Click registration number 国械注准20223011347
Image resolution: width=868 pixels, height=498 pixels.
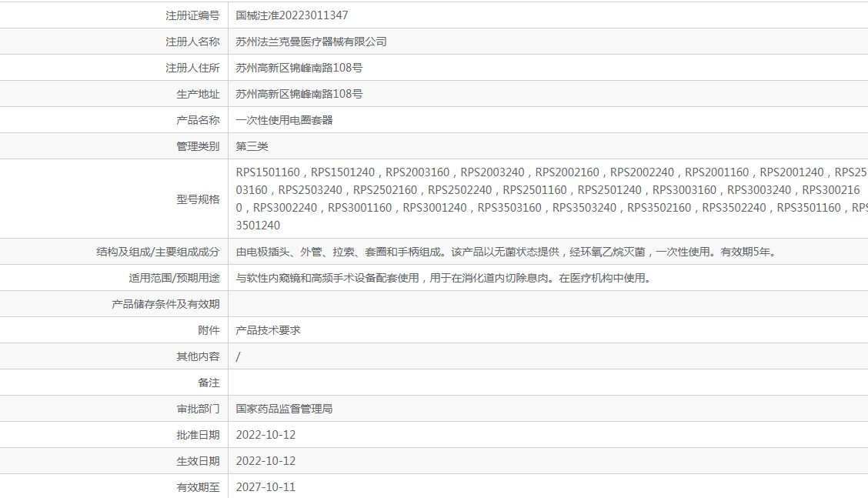pos(286,15)
